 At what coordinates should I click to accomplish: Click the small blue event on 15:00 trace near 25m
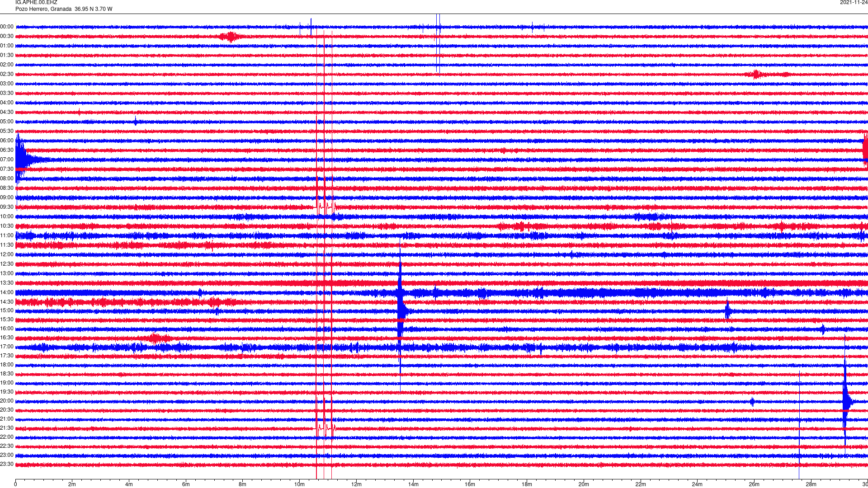click(x=727, y=311)
